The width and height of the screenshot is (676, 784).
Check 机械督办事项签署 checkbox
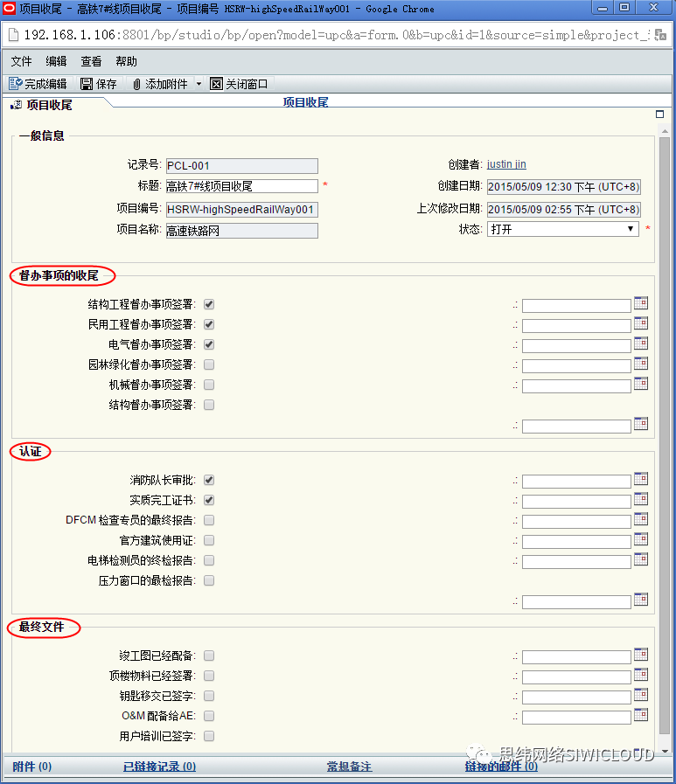[x=209, y=385]
